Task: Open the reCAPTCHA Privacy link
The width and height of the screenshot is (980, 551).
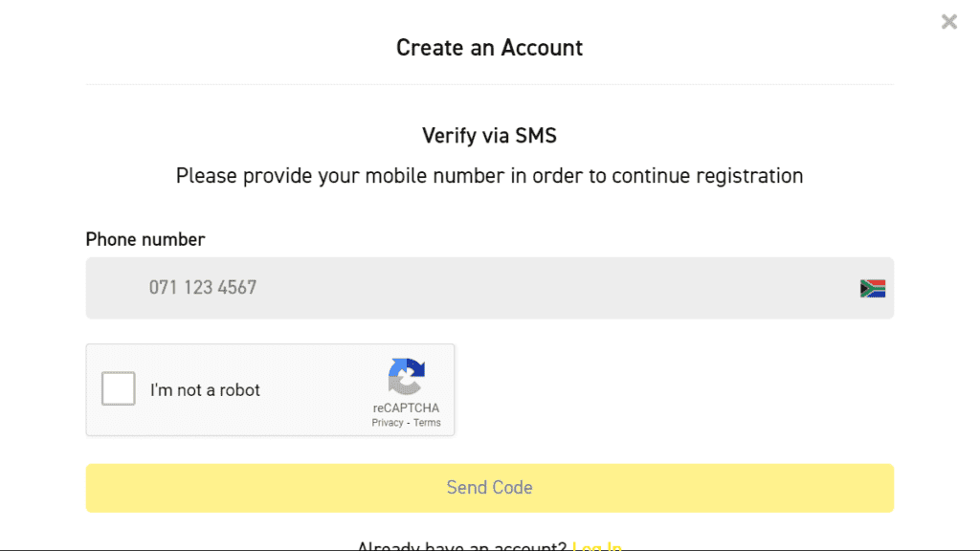Action: (388, 423)
